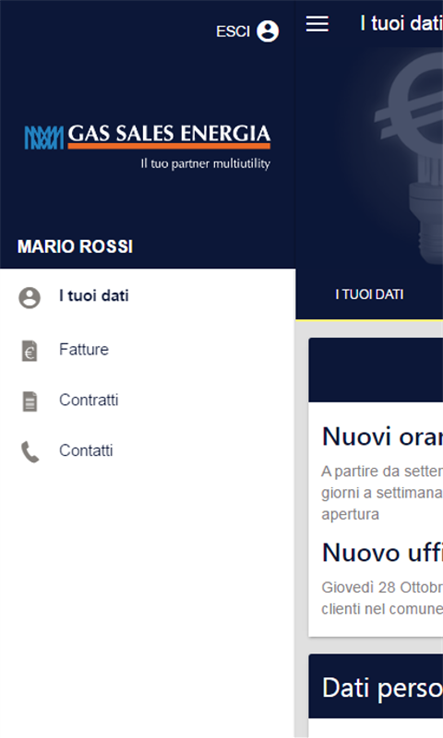This screenshot has width=443, height=738.
Task: Click the Nuovo uffi... news headline
Action: coord(382,552)
